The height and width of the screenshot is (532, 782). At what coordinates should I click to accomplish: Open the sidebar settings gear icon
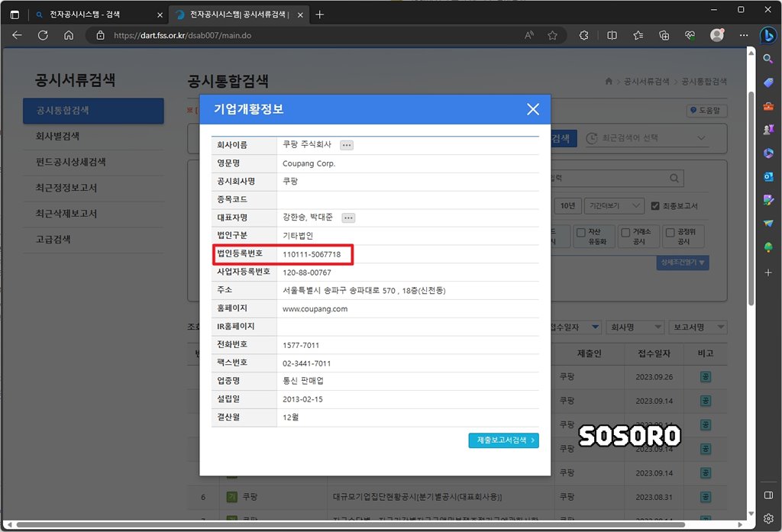point(768,518)
